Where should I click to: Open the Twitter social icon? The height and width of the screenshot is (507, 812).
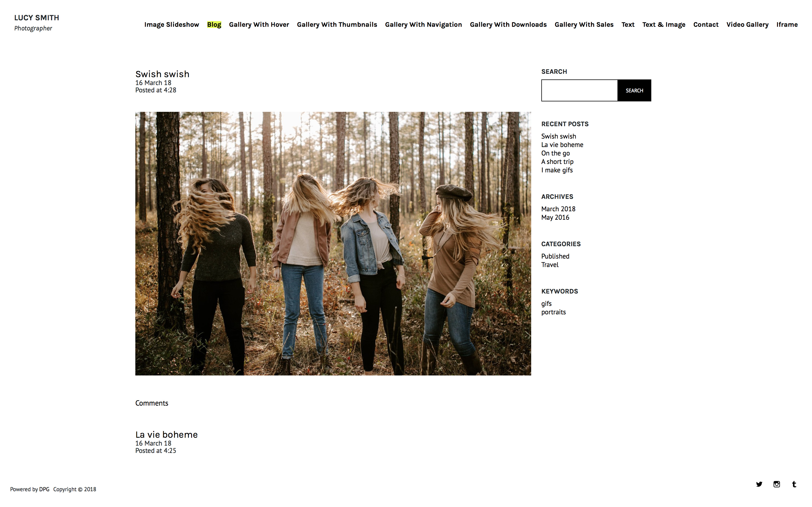[x=759, y=484]
